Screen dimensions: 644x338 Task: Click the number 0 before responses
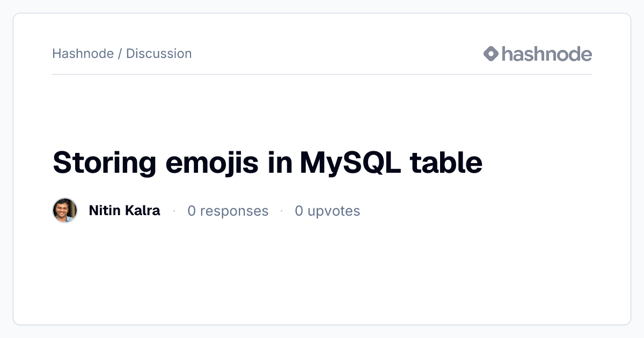[x=192, y=211]
